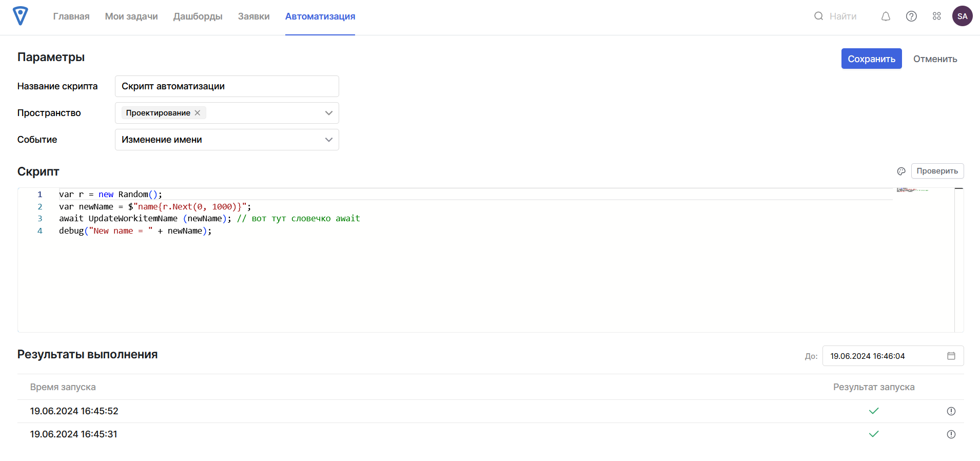Click the SA user avatar
Image resolution: width=980 pixels, height=461 pixels.
[x=962, y=16]
